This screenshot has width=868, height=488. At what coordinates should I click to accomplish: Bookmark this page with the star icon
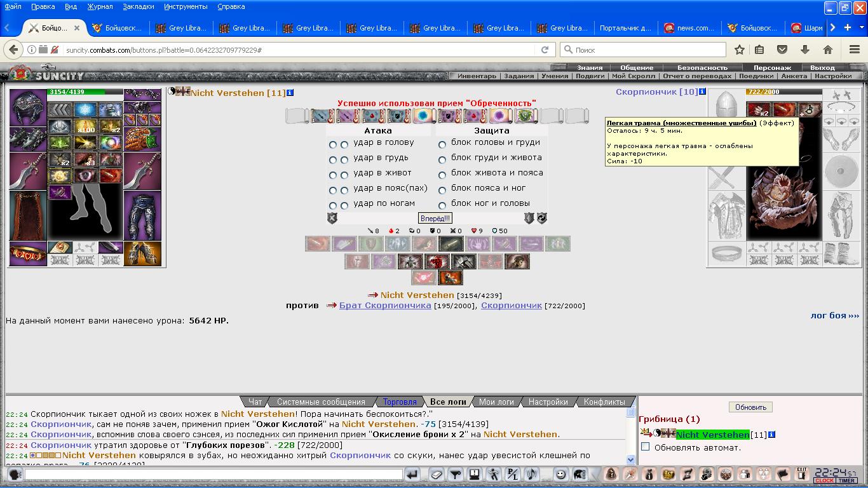point(740,50)
